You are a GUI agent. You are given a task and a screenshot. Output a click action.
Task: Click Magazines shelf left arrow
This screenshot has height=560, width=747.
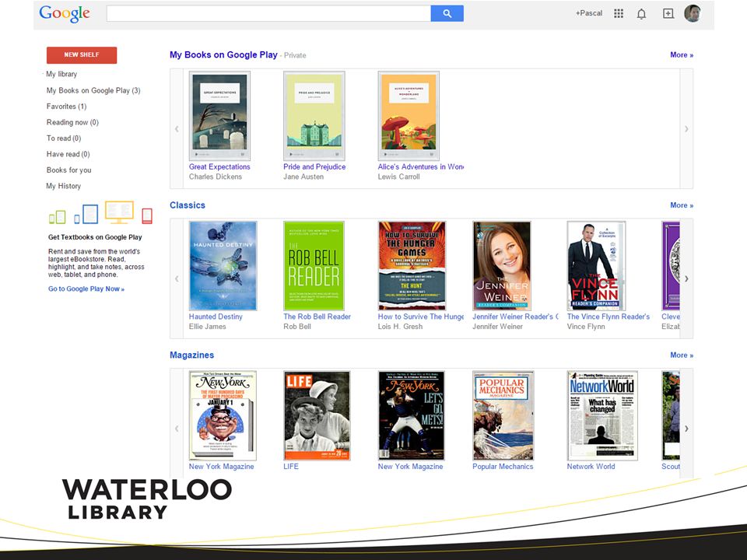click(x=177, y=428)
